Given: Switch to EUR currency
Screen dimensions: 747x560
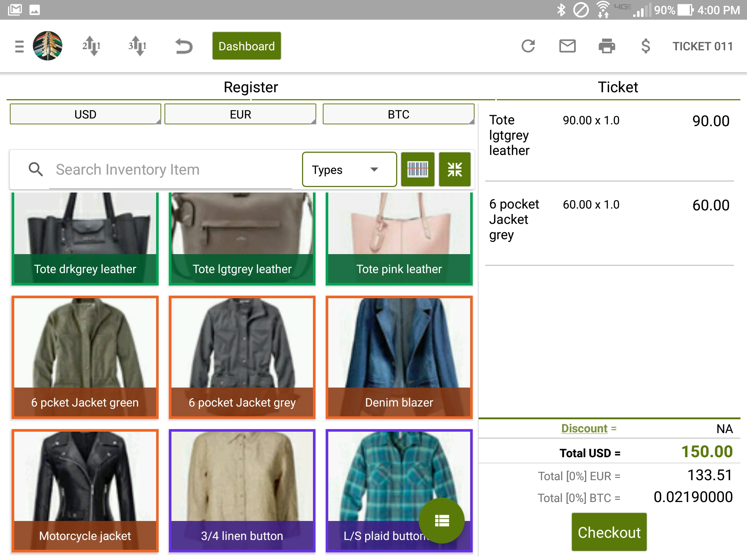Looking at the screenshot, I should tap(240, 114).
